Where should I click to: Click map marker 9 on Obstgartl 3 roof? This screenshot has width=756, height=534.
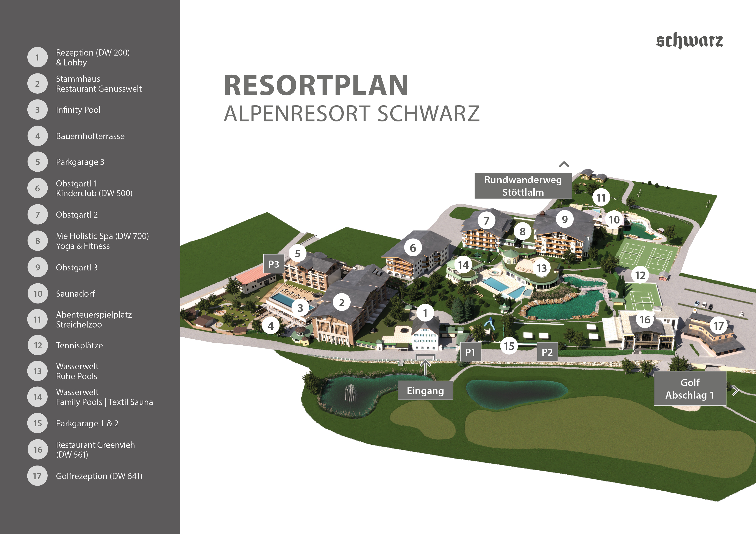[x=565, y=219]
